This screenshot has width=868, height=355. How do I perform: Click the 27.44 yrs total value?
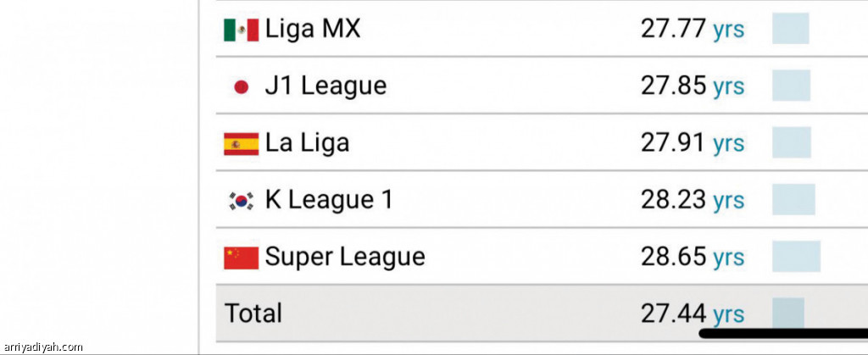[x=693, y=313]
